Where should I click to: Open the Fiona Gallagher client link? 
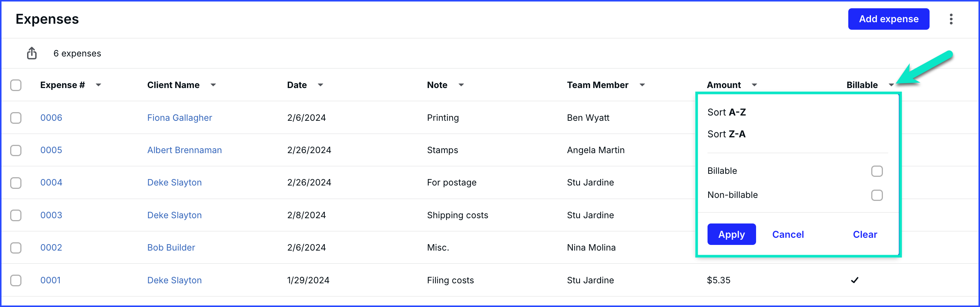(x=180, y=117)
